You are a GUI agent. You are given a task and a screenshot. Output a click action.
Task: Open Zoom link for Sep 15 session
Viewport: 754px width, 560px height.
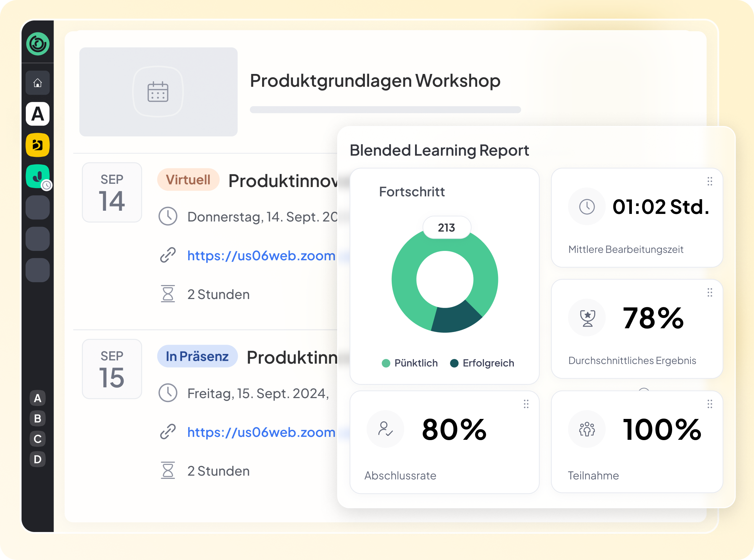261,432
